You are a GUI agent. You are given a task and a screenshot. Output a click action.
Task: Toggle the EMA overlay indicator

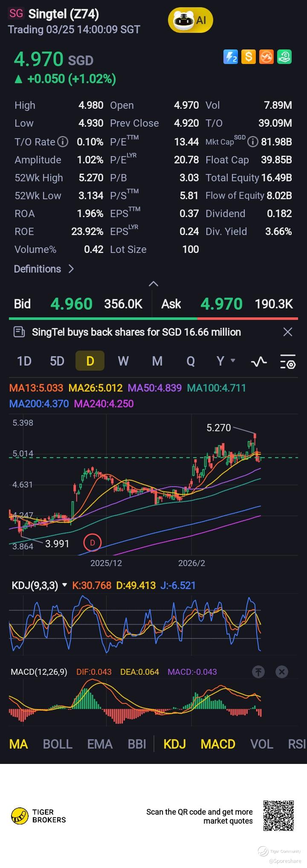tap(100, 744)
